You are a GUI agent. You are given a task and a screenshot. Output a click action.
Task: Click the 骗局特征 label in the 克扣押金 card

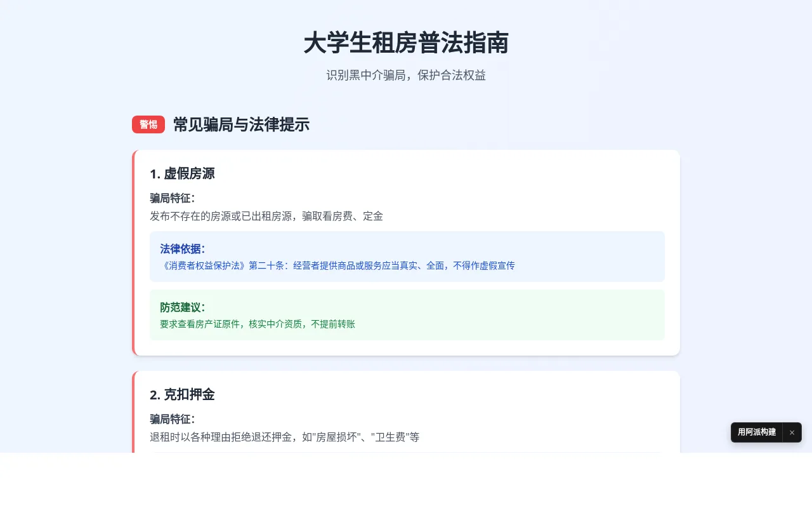(173, 419)
